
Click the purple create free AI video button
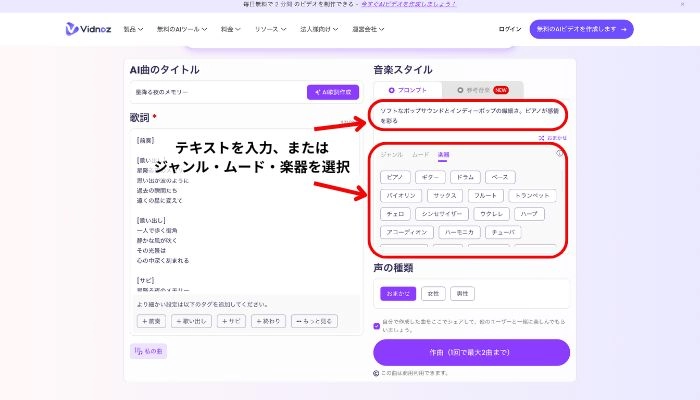pos(581,29)
